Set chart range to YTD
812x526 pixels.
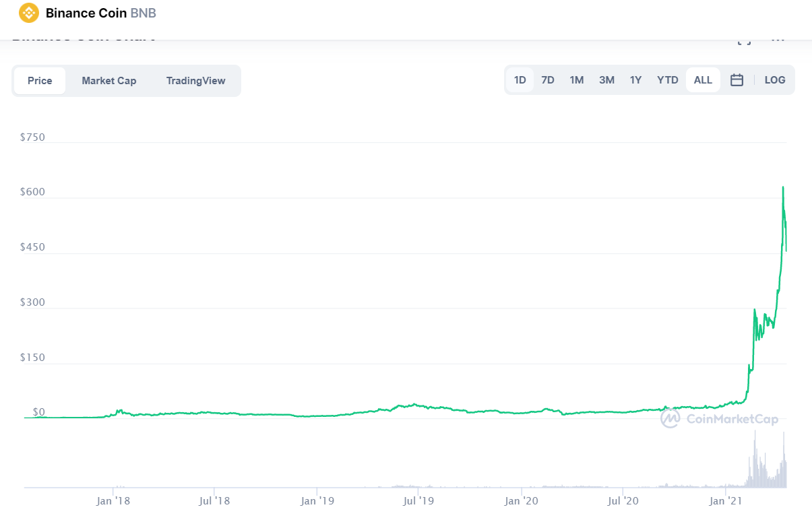668,80
